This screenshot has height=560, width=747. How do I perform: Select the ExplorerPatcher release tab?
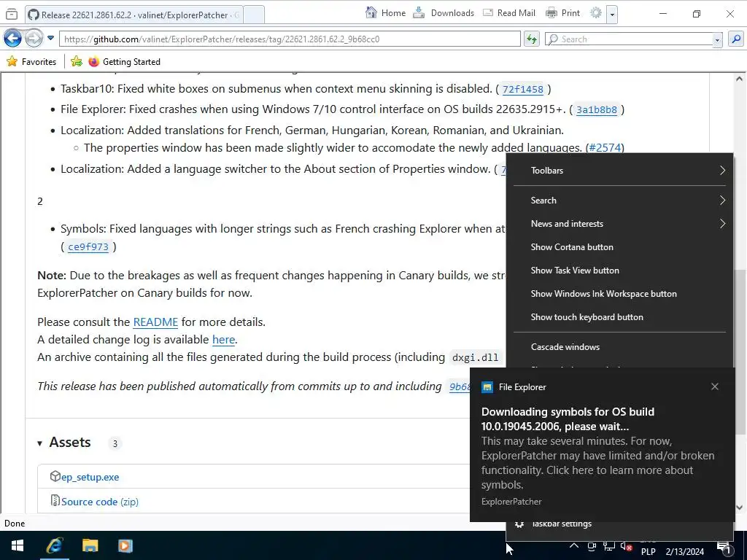pos(133,15)
